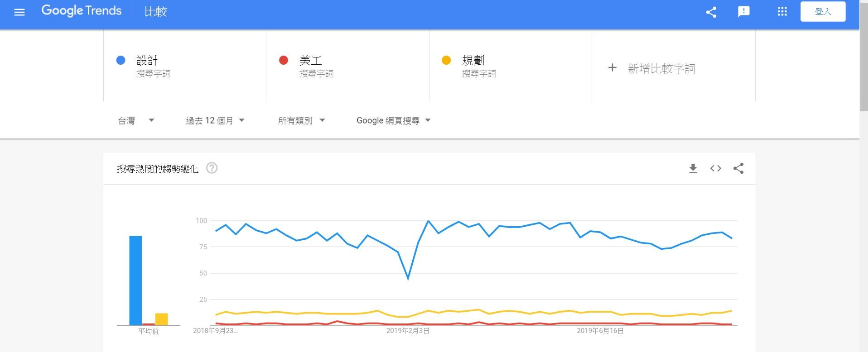This screenshot has height=352, width=868.
Task: Click the 登入 sign-in button
Action: coord(823,12)
